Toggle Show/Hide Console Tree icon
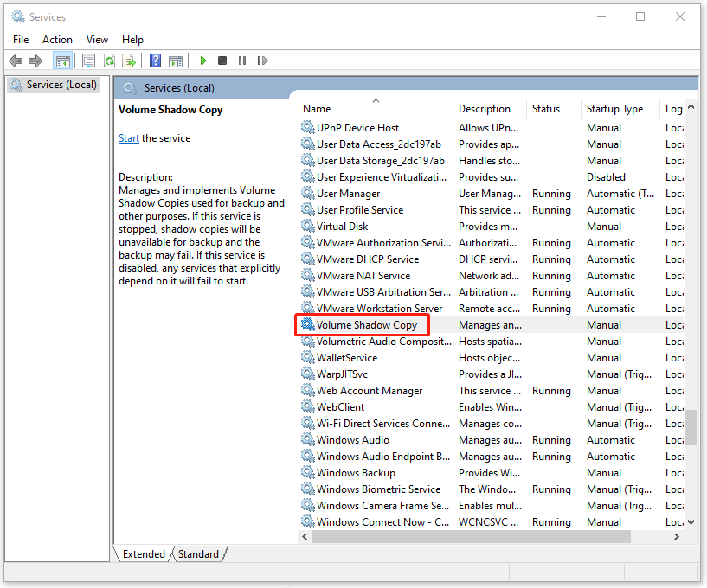 click(x=62, y=61)
